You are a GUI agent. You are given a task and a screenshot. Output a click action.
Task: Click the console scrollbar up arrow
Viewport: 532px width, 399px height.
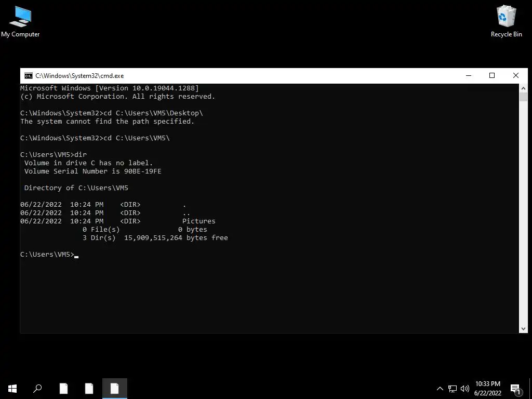click(x=523, y=88)
